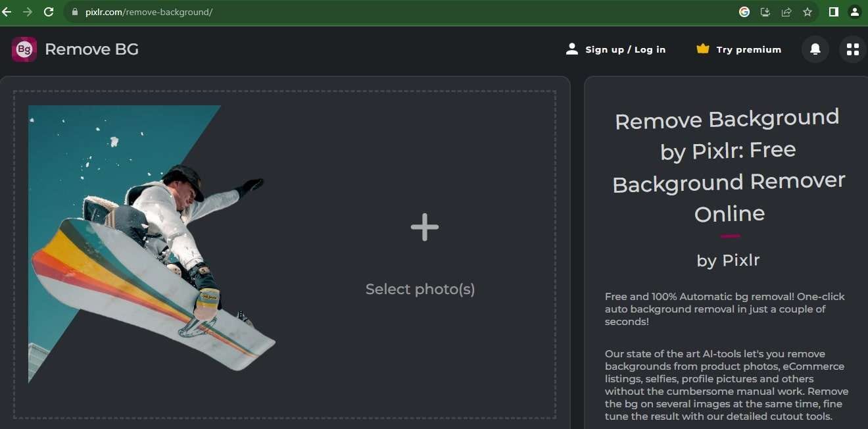
Task: Click the Pixlr Bg logo icon
Action: pos(24,49)
